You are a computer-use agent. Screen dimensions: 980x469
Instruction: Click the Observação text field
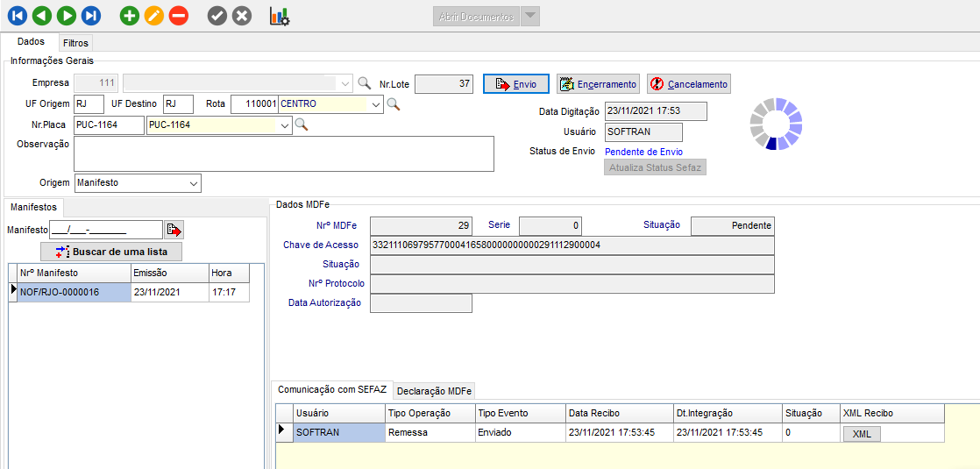284,153
